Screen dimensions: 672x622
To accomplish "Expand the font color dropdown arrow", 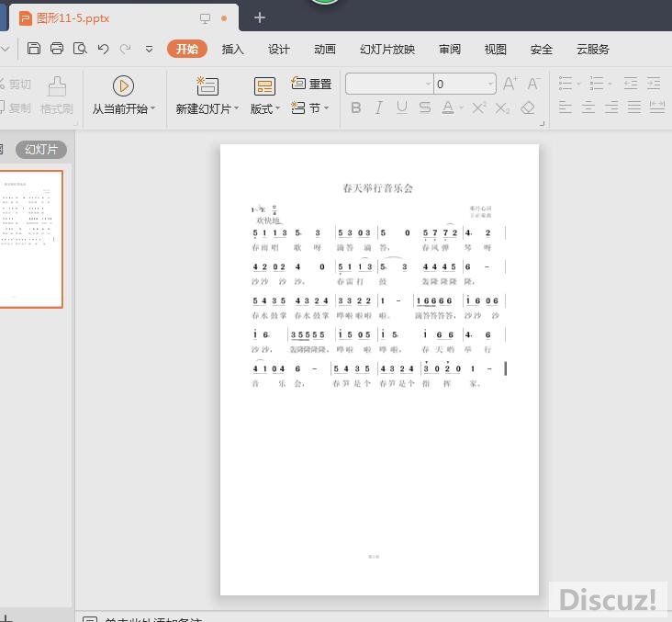I will coord(461,107).
